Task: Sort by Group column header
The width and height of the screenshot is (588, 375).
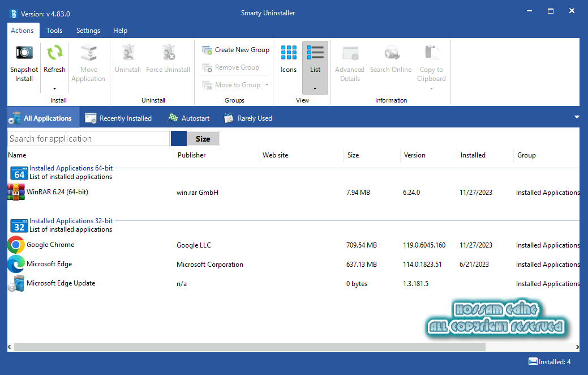Action: 526,155
